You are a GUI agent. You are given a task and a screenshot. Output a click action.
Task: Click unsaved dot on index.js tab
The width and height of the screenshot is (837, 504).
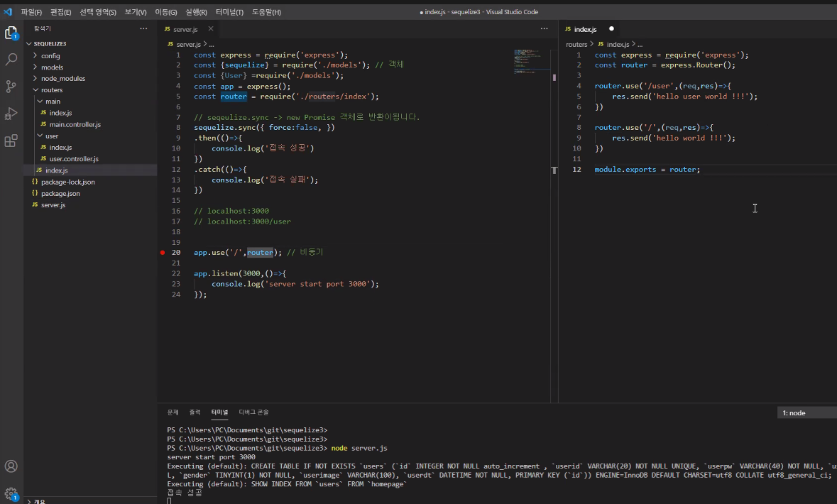[x=612, y=29]
